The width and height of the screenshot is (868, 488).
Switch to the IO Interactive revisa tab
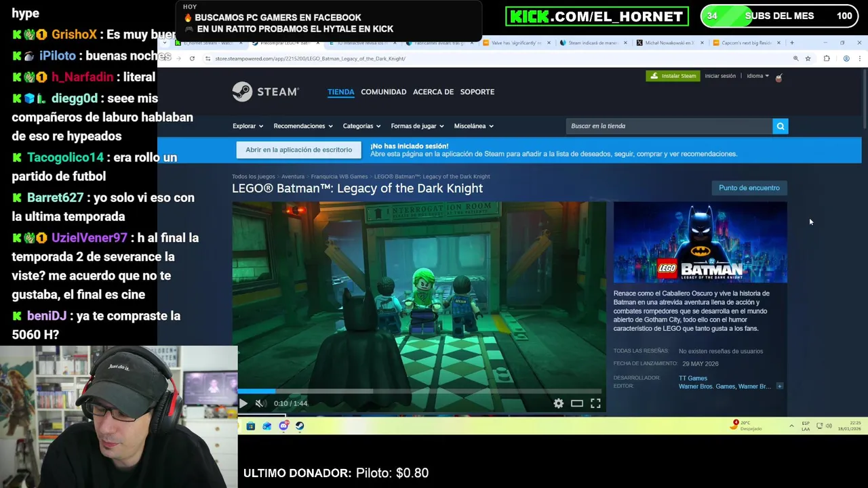362,43
